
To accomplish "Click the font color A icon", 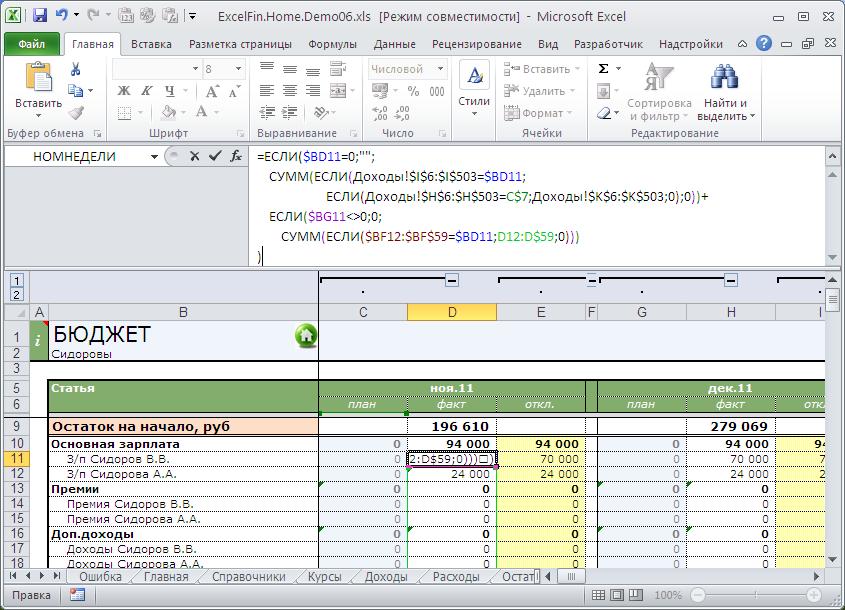I will click(x=202, y=113).
